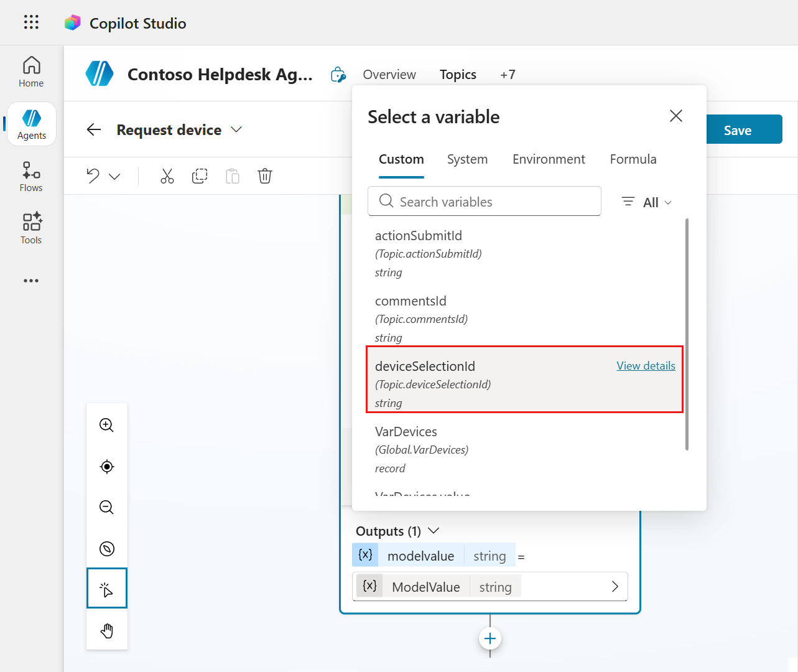798x672 pixels.
Task: Click the Contoso Helpdesk agent icon
Action: click(x=100, y=74)
